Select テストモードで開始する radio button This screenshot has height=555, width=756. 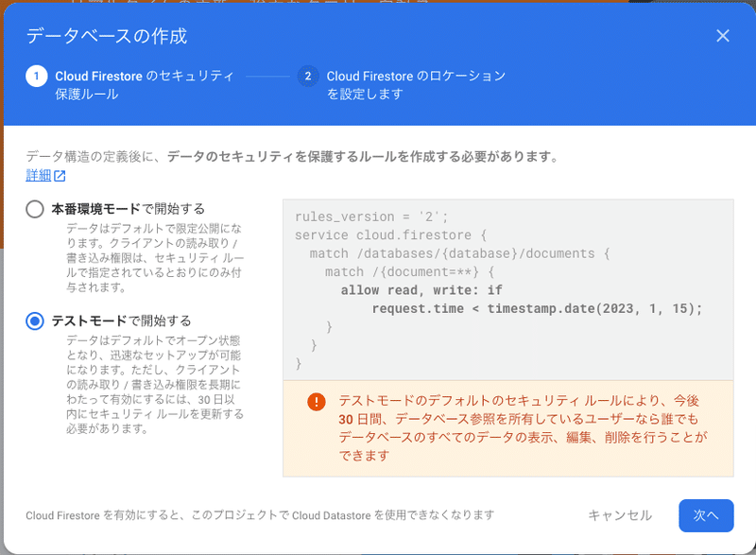(35, 321)
